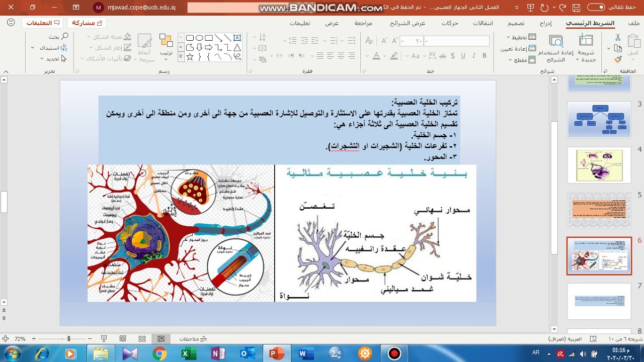Image resolution: width=644 pixels, height=362 pixels.
Task: Apply Italic formatting icon
Action: [473, 56]
